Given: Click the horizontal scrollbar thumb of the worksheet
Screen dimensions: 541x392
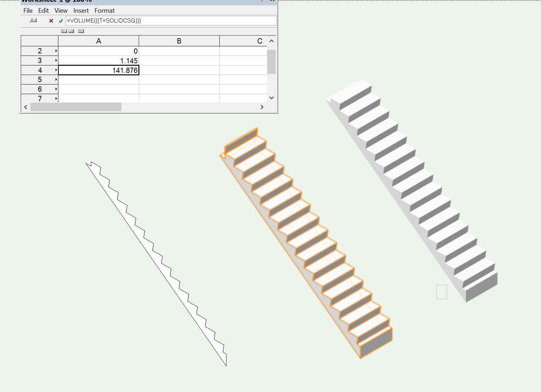Looking at the screenshot, I should coord(76,107).
